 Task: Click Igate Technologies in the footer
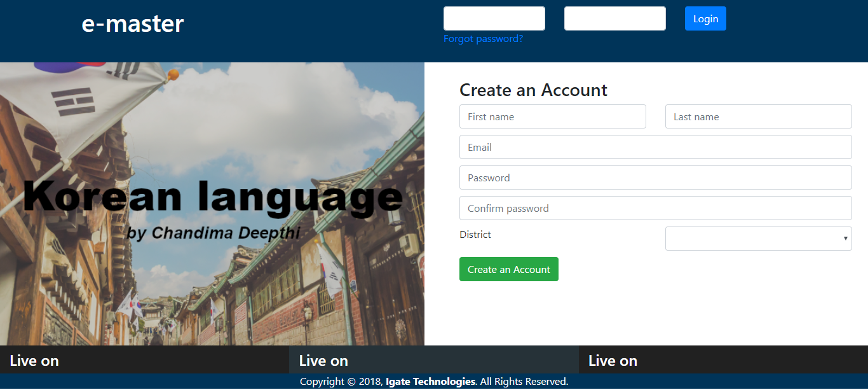tap(430, 382)
